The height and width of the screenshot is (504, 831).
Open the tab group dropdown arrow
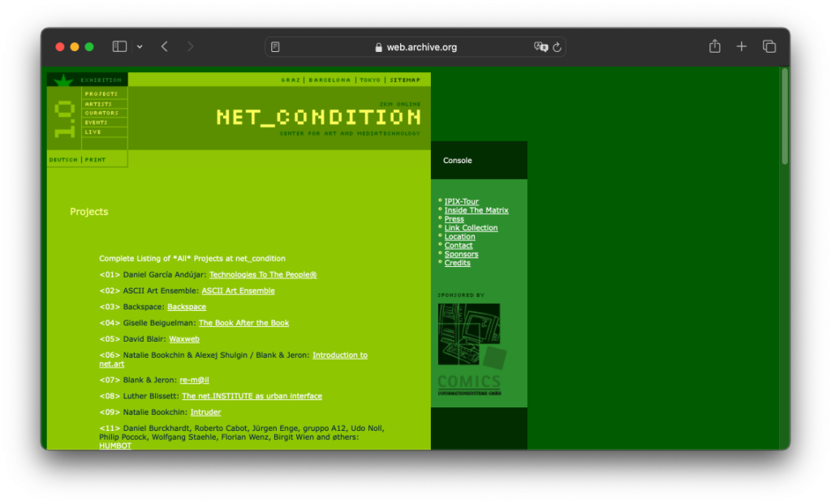coord(140,47)
